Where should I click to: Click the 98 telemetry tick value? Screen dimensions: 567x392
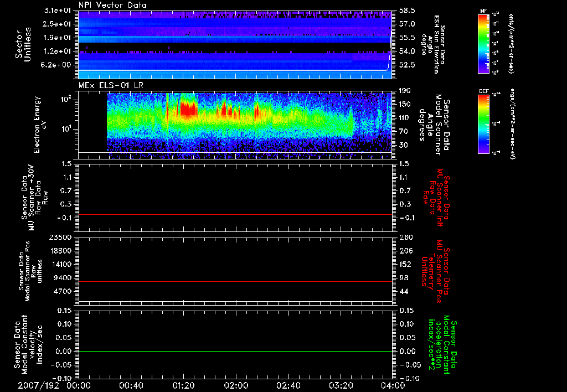404,278
